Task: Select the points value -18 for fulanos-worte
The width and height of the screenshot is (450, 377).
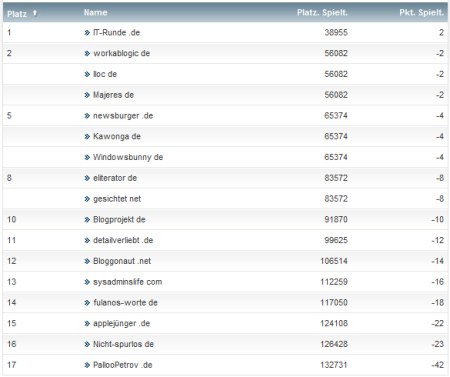Action: 438,303
